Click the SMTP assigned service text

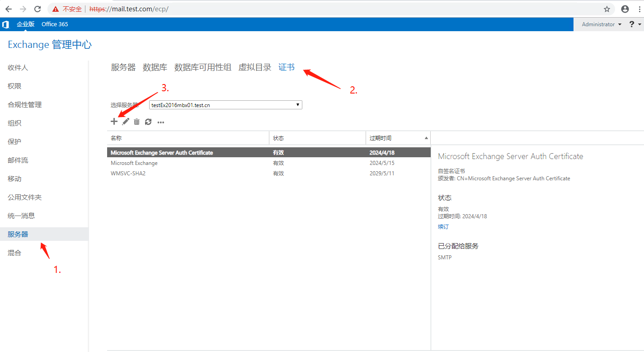click(x=445, y=258)
